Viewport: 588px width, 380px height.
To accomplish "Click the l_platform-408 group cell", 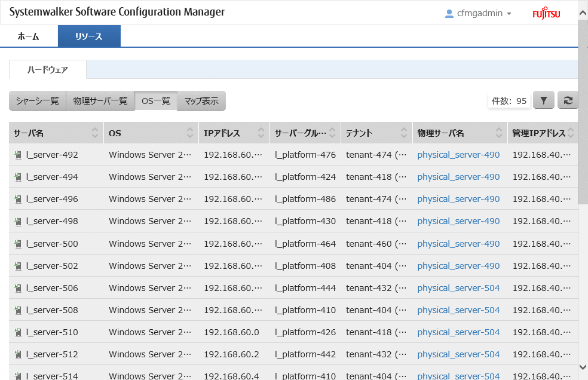I will (x=305, y=266).
